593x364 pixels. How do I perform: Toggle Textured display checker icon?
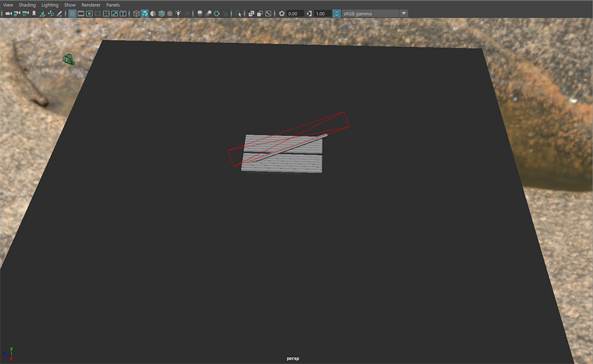[x=170, y=14]
